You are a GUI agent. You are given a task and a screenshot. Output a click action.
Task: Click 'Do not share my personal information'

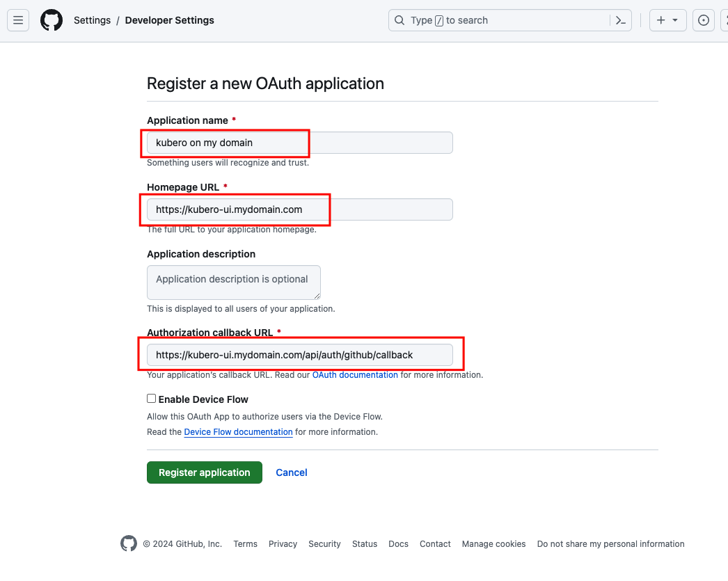click(610, 544)
